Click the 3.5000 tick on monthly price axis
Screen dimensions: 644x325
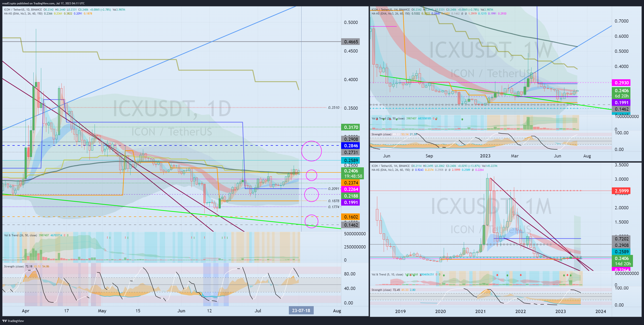click(621, 165)
